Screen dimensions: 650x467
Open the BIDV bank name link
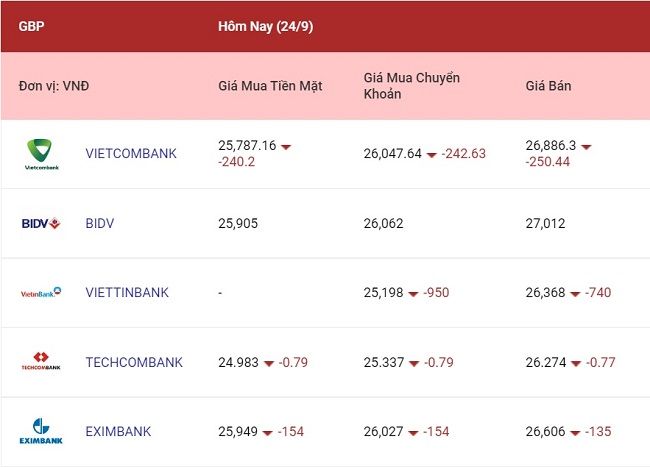point(99,223)
